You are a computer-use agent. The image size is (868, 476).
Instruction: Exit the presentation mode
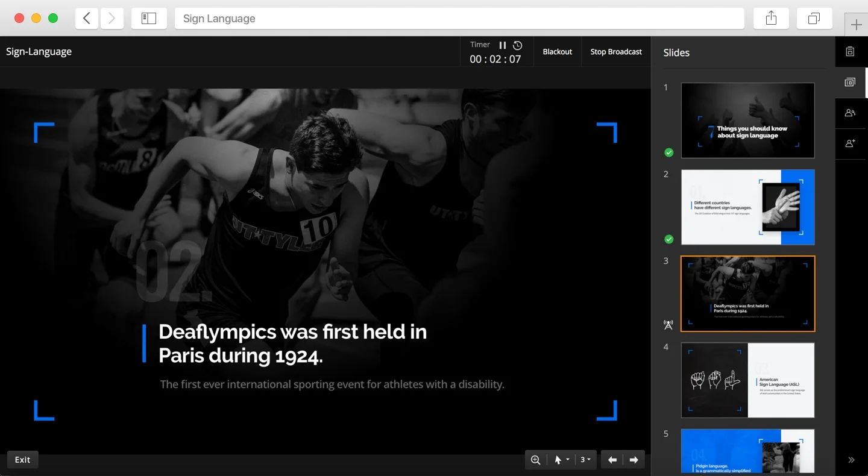(x=23, y=460)
